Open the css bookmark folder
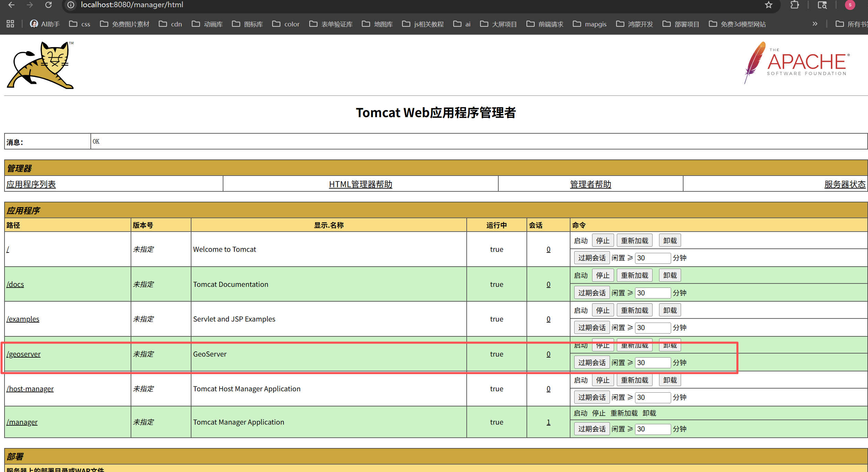The height and width of the screenshot is (472, 868). point(80,24)
